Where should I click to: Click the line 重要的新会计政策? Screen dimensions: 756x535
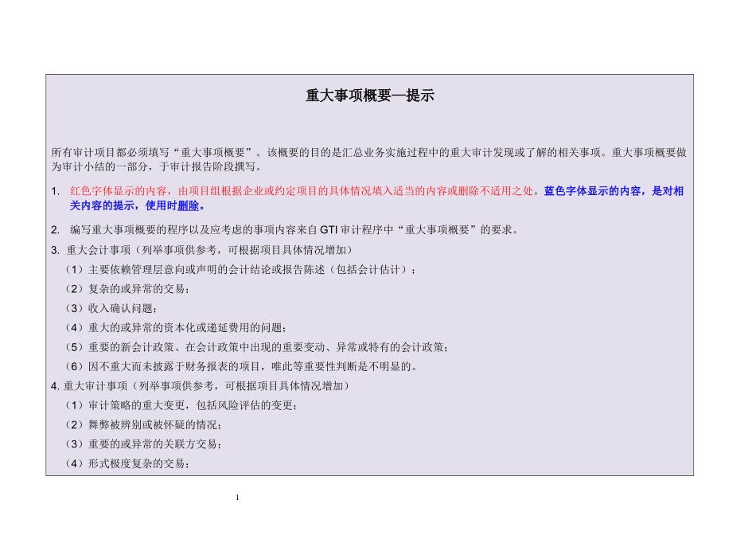point(255,347)
